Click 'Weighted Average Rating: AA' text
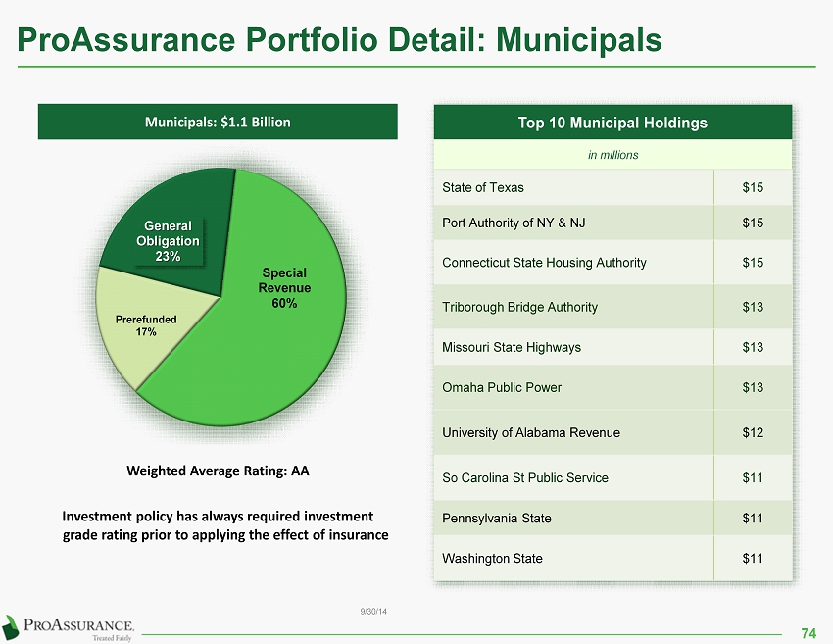The width and height of the screenshot is (833, 644). tap(218, 471)
